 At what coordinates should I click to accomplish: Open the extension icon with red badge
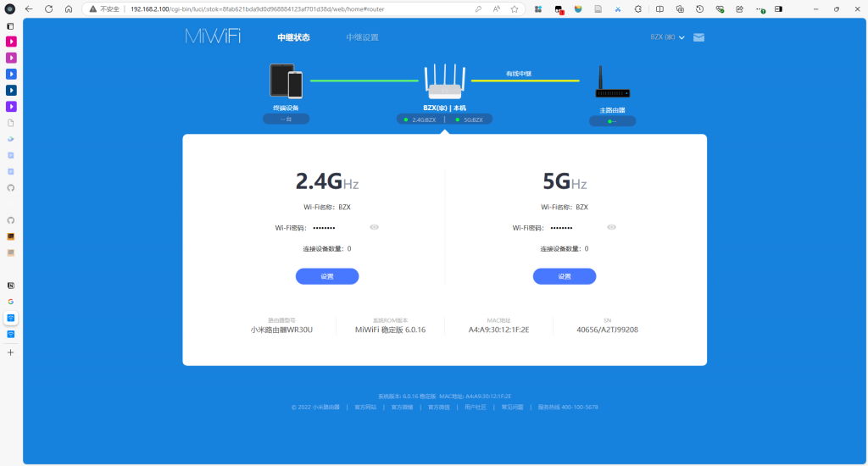click(559, 9)
